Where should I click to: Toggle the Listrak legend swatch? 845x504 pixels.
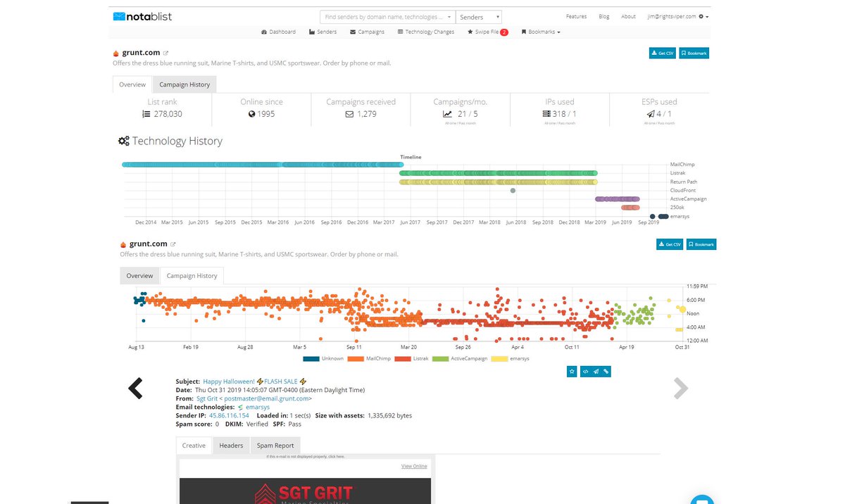coord(403,358)
